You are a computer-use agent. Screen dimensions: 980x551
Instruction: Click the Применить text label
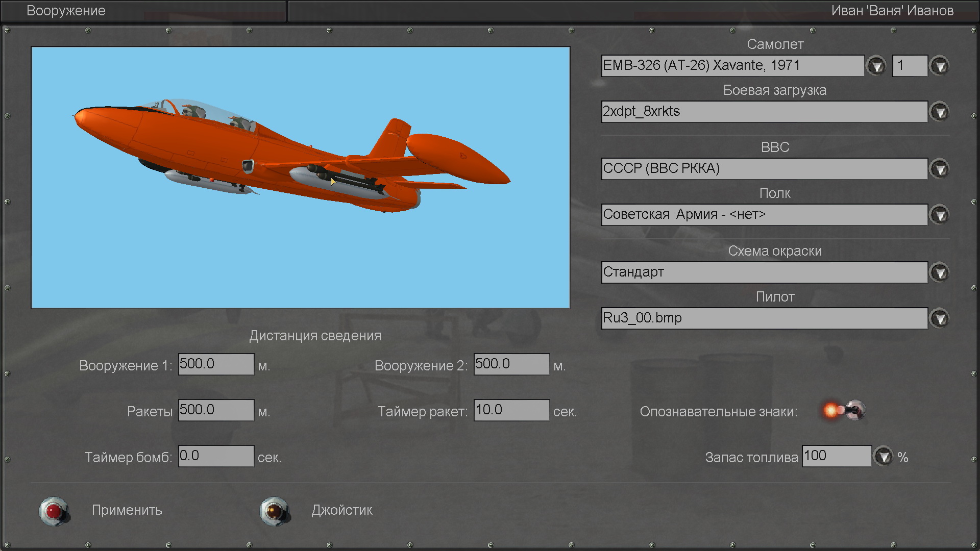coord(127,510)
